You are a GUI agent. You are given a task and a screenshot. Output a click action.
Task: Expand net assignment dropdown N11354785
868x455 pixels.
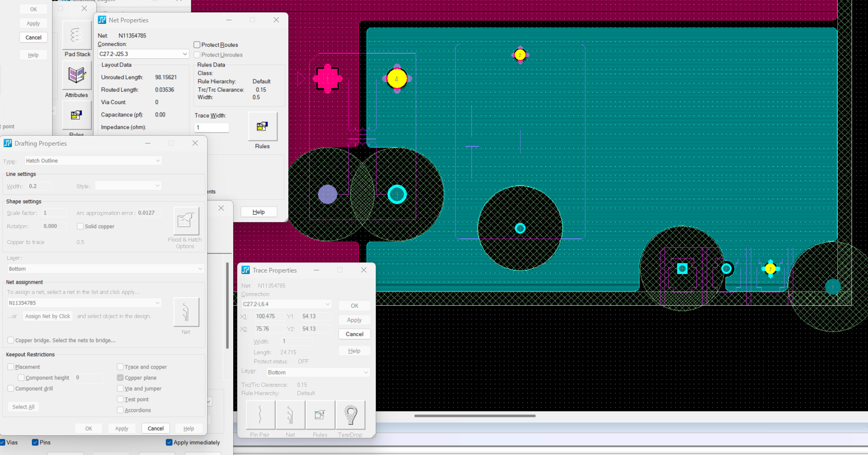click(x=84, y=303)
